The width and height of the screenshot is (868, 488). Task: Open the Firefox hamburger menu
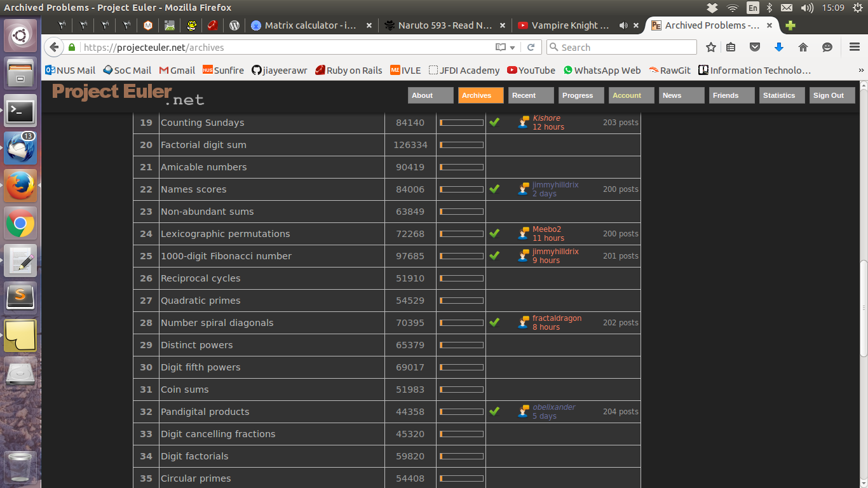[855, 47]
